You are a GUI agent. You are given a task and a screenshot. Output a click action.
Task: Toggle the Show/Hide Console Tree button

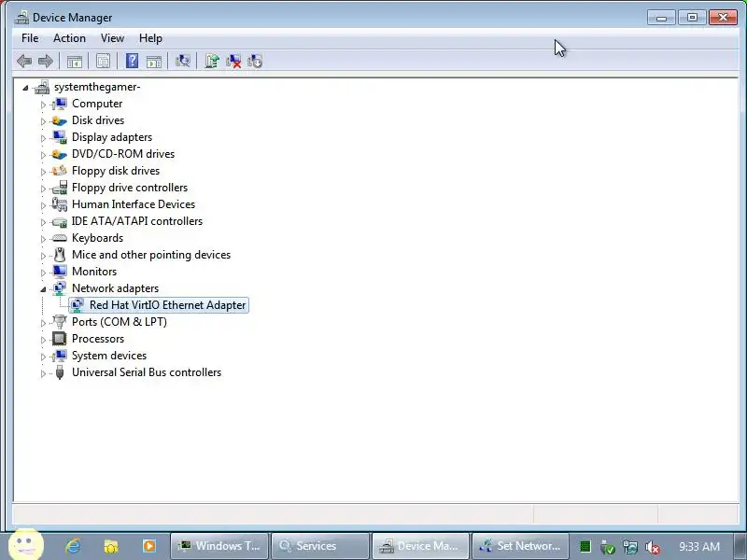75,61
